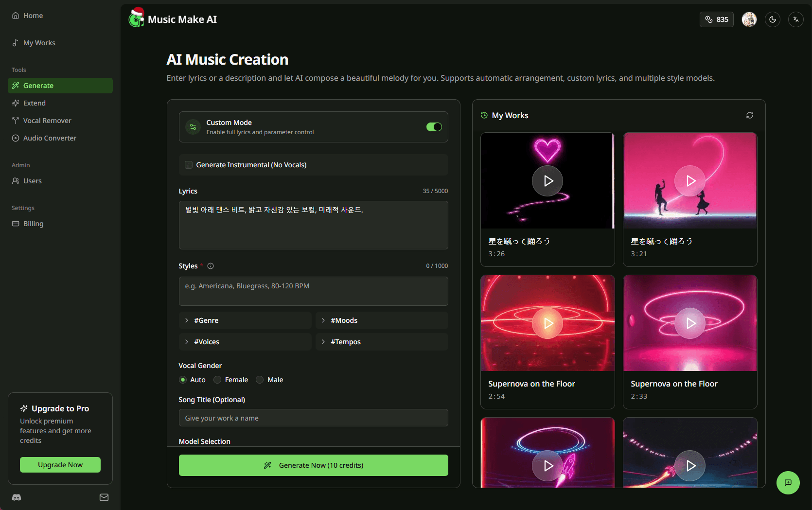Open the language switcher icon
This screenshot has height=510, width=812.
(x=796, y=19)
